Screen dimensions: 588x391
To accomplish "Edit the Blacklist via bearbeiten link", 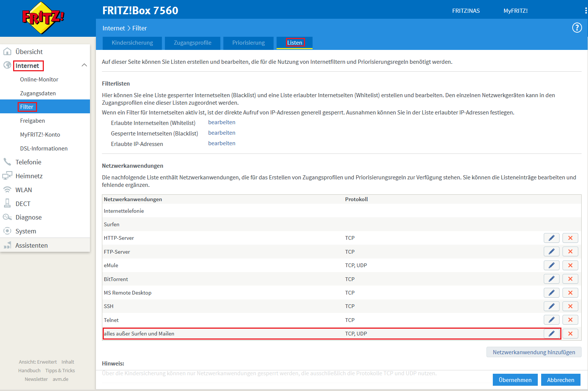I will (222, 133).
